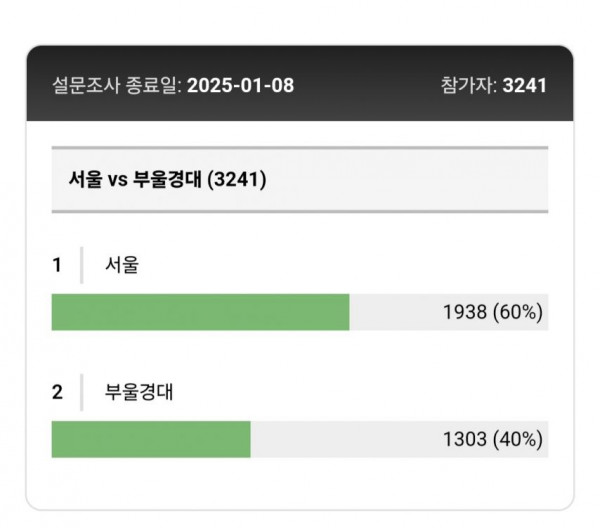The width and height of the screenshot is (600, 528).
Task: Click the vertical divider next to 부울경대
Action: pyautogui.click(x=82, y=392)
